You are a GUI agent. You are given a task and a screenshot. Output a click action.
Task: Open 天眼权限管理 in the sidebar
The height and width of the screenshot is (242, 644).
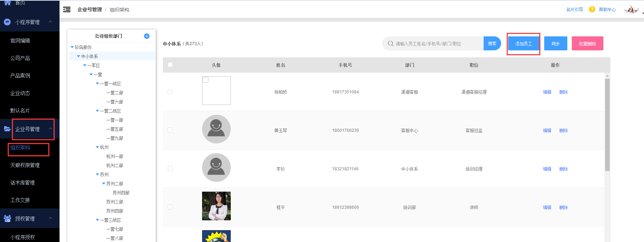tap(25, 165)
